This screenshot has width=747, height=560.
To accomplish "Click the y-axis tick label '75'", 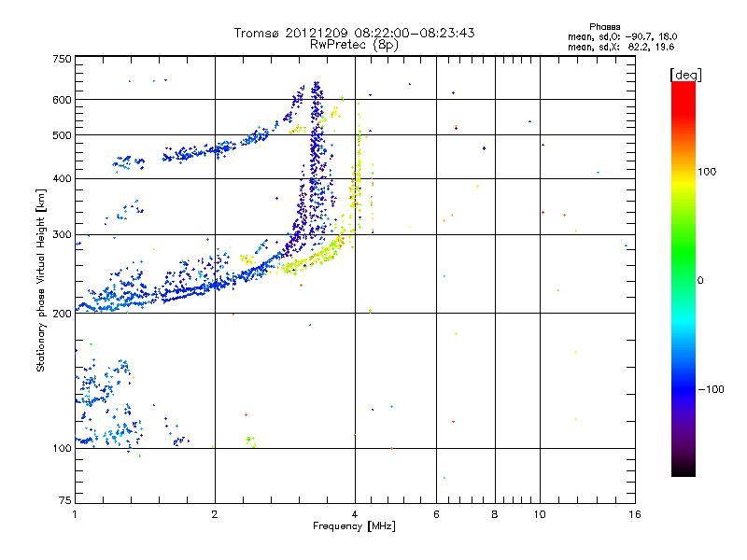I will pos(65,500).
